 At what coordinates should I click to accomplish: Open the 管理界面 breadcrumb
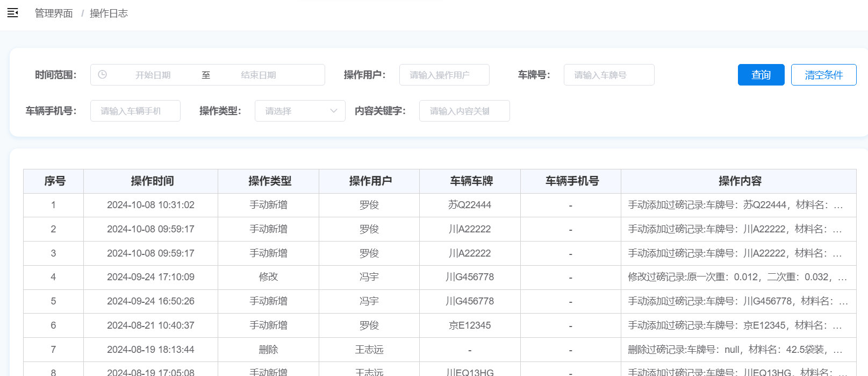54,13
